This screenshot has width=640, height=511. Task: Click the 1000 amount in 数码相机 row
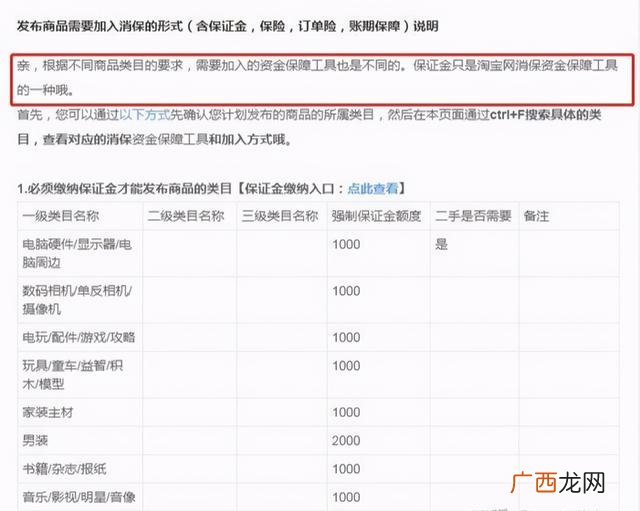pyautogui.click(x=346, y=291)
